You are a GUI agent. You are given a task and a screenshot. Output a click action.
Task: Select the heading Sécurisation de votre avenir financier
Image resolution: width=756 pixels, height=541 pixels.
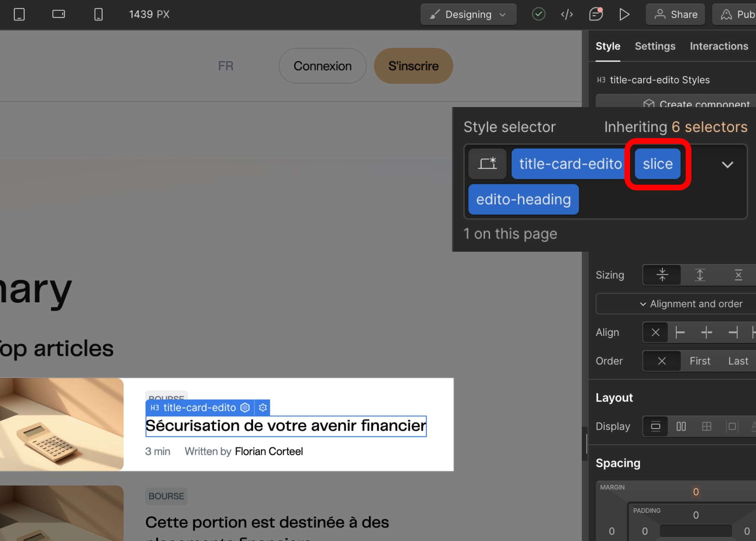[286, 426]
